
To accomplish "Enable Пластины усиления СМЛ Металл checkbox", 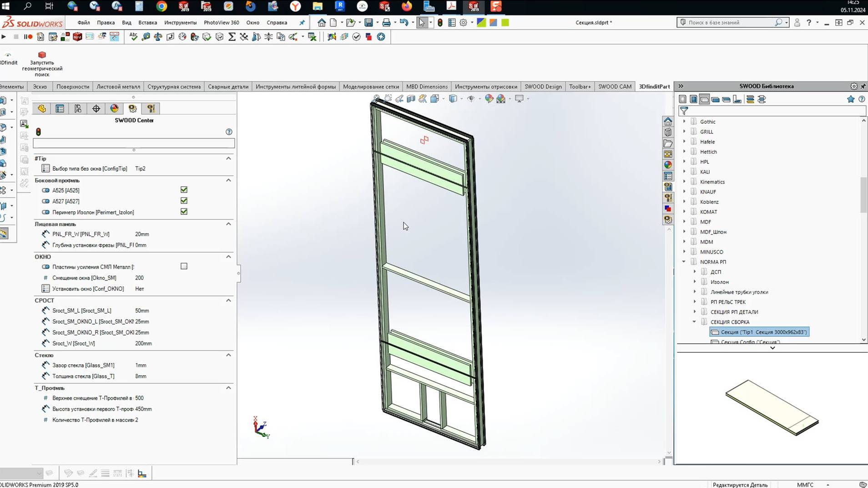I will tap(184, 266).
